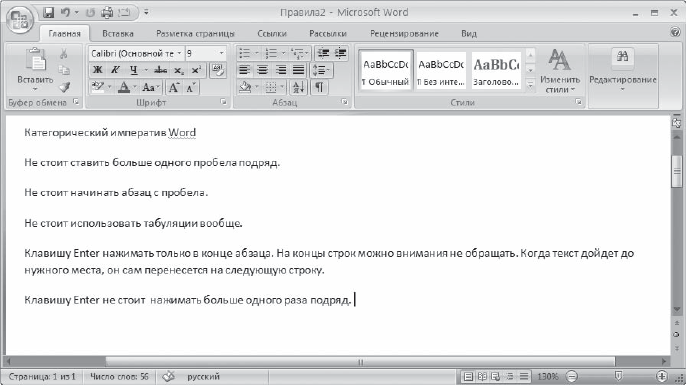Screen dimensions: 686x385
Task: Click the Save icon in quick access toolbar
Action: pyautogui.click(x=49, y=13)
